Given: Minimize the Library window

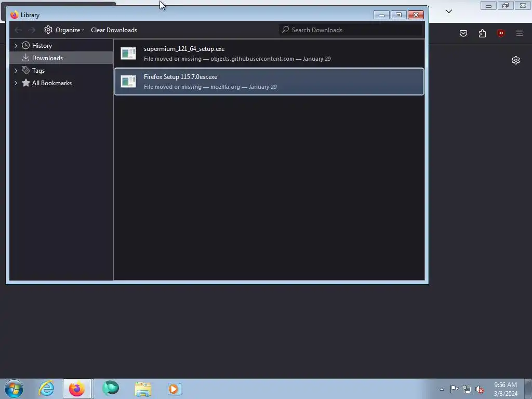Looking at the screenshot, I should 381,15.
